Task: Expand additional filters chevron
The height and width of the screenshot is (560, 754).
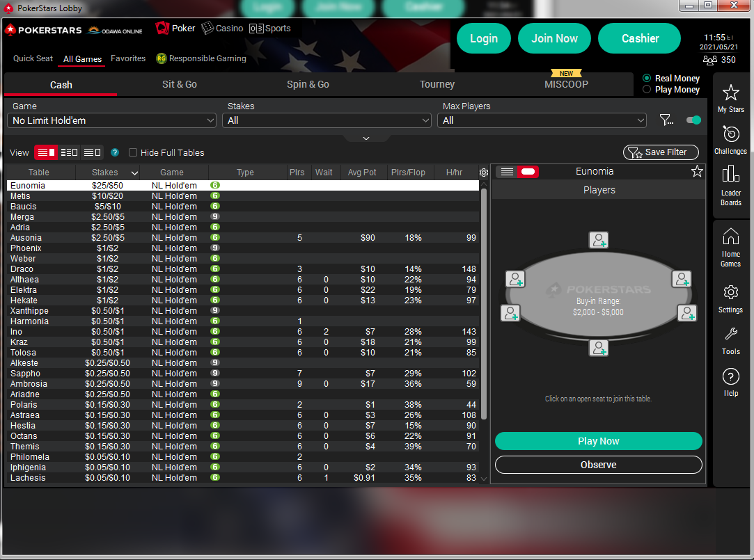Action: tap(366, 138)
